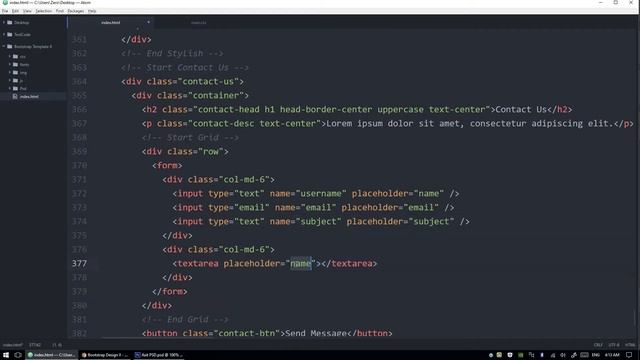Open the View menu

point(27,11)
